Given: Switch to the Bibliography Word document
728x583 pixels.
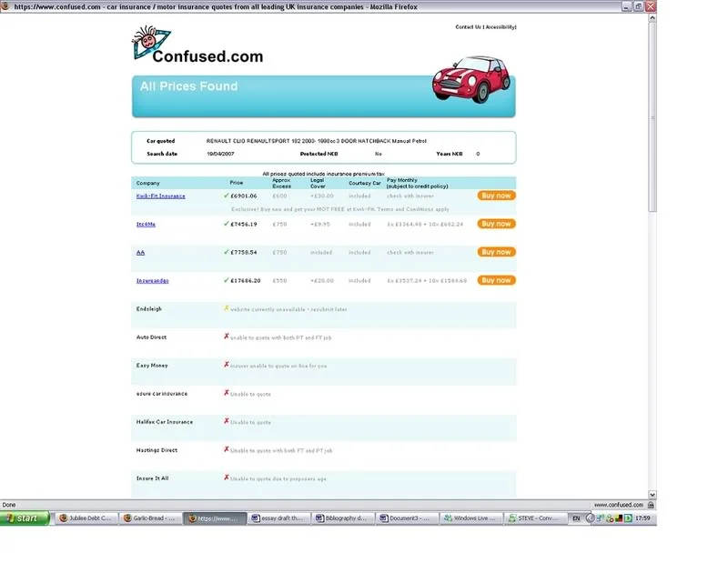Looking at the screenshot, I should pos(343,518).
